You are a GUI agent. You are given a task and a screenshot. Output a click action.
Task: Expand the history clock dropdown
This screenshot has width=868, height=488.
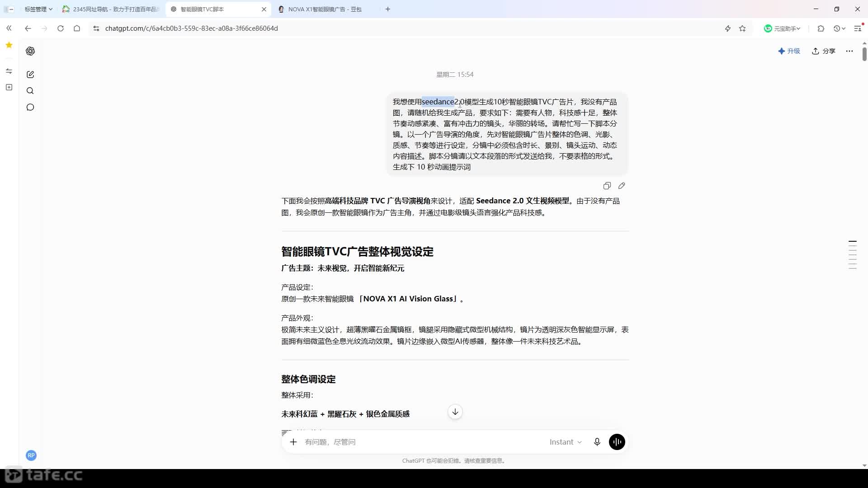pyautogui.click(x=840, y=28)
